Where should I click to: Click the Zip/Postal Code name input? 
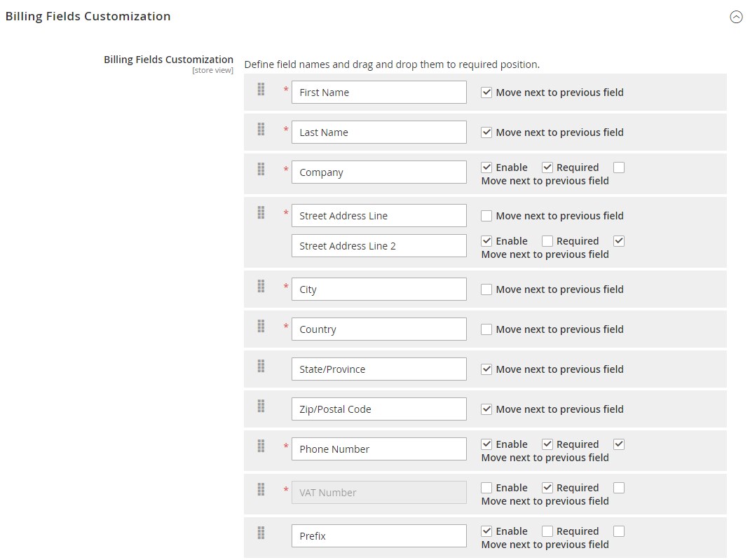click(379, 409)
